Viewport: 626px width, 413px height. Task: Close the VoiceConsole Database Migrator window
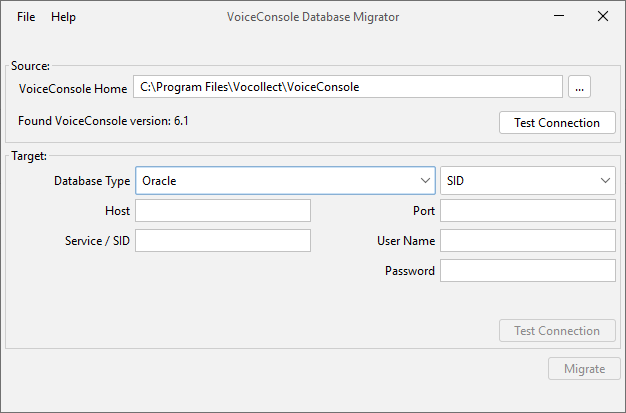coord(602,17)
